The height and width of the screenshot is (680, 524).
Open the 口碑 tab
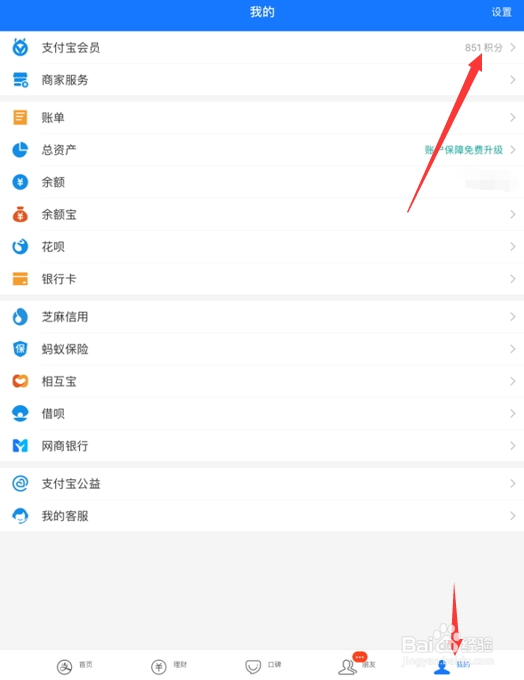[x=263, y=666]
